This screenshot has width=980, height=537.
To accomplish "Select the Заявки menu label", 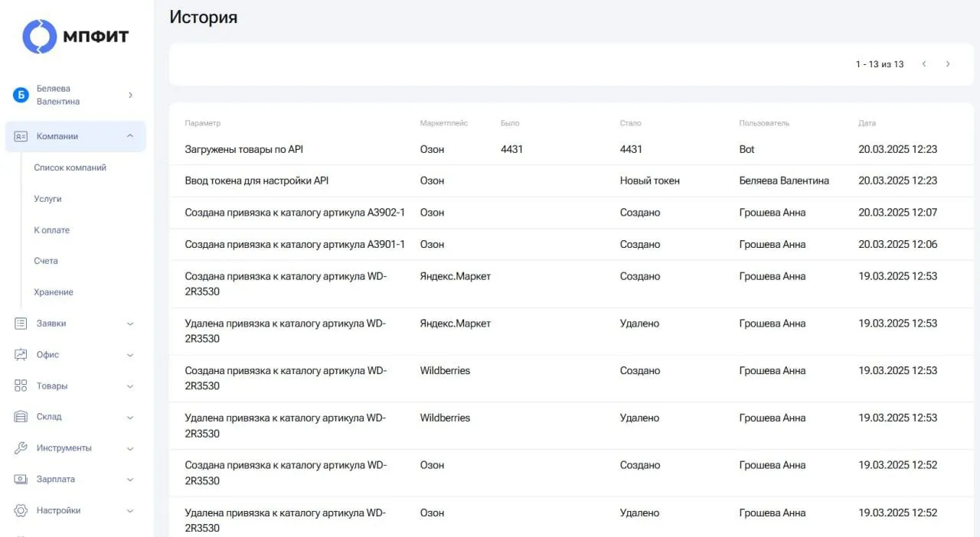I will click(x=51, y=324).
